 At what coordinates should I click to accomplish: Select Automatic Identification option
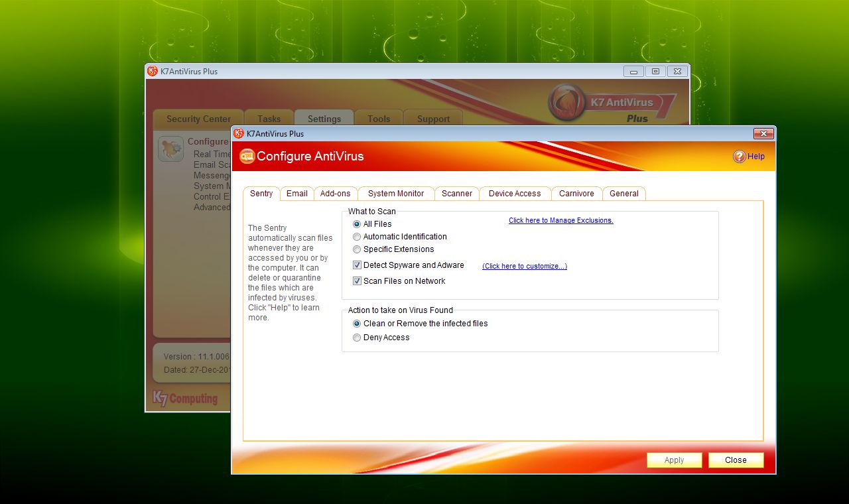[x=357, y=237]
